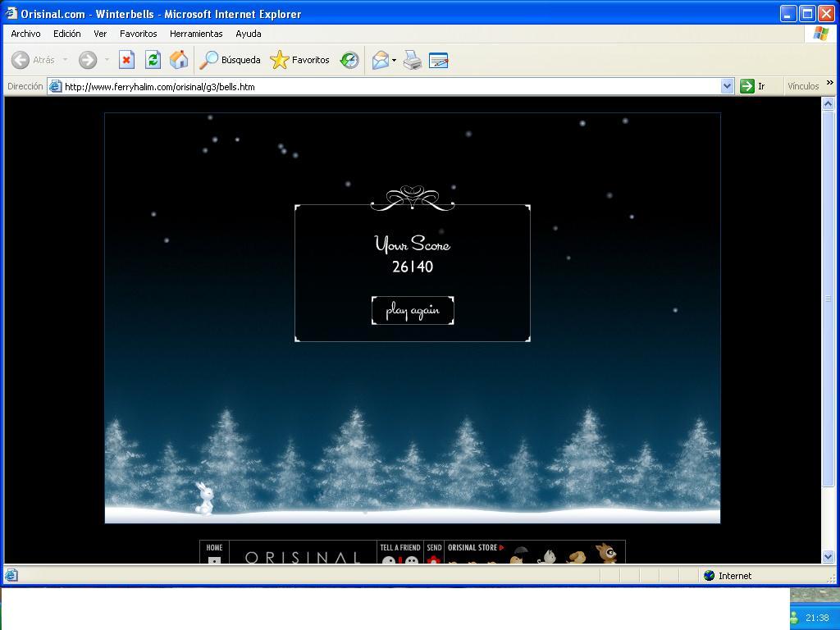This screenshot has width=840, height=630.
Task: Click the white cat character in the store bar
Action: (x=546, y=557)
